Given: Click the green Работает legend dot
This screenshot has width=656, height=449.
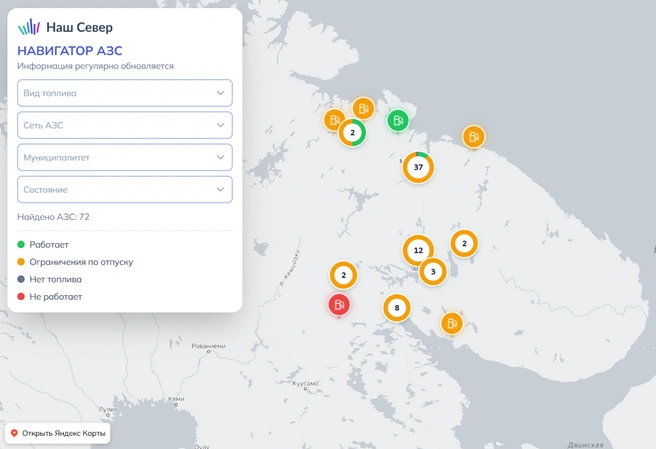Looking at the screenshot, I should tap(21, 244).
